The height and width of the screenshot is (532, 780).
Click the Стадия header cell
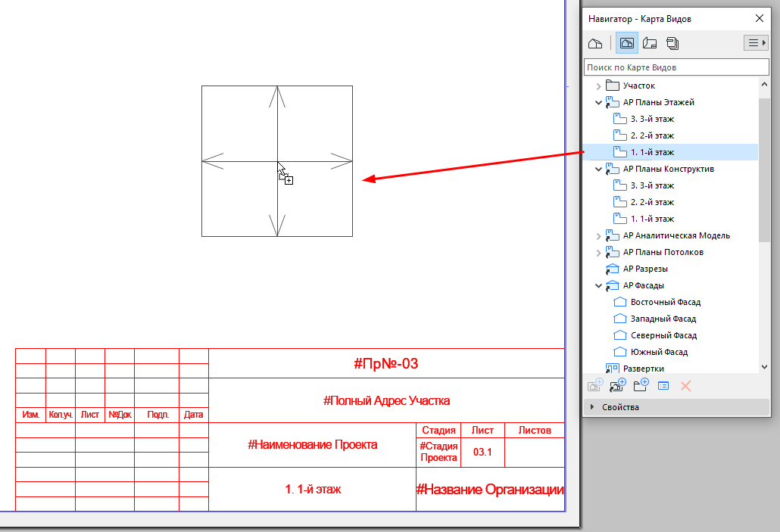click(438, 430)
